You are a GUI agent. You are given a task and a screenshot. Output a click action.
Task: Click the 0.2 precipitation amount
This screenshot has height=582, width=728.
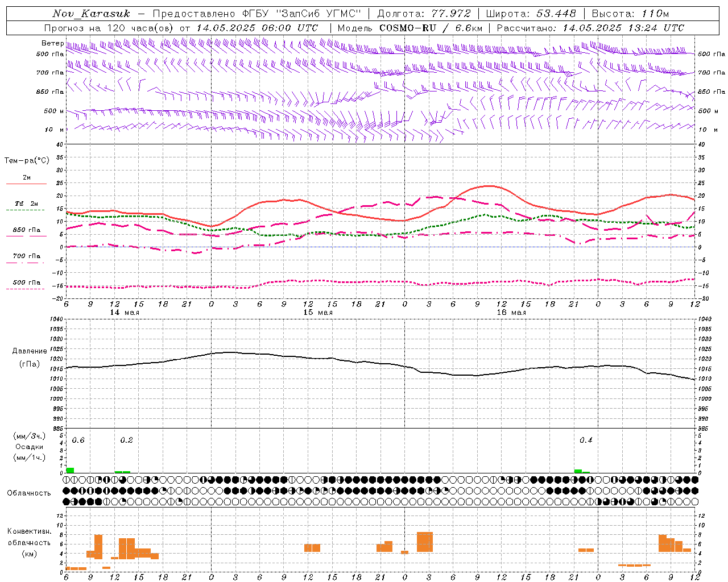(x=126, y=440)
